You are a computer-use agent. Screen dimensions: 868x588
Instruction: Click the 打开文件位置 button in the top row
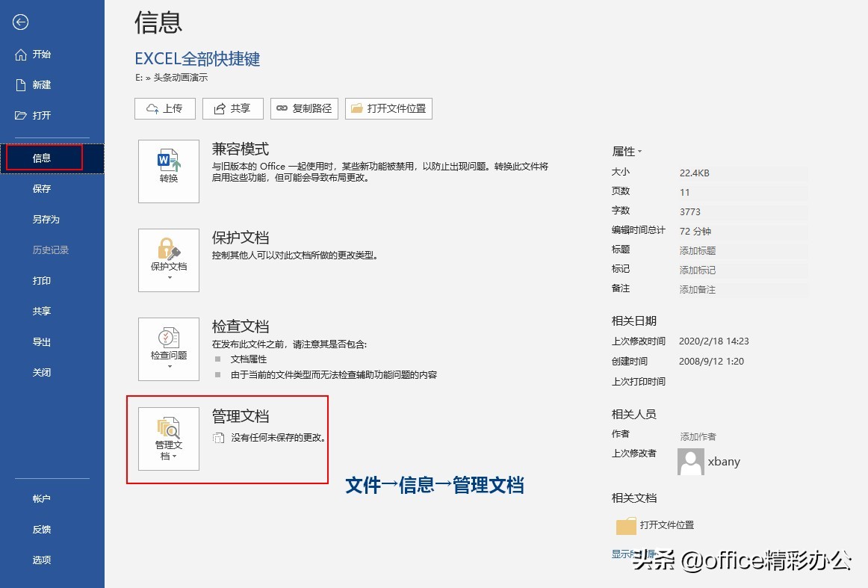pyautogui.click(x=388, y=108)
